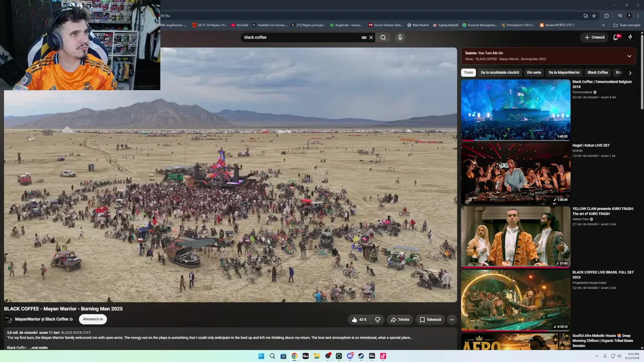Open Steam from the taskbar
This screenshot has height=362, width=644.
[x=361, y=356]
